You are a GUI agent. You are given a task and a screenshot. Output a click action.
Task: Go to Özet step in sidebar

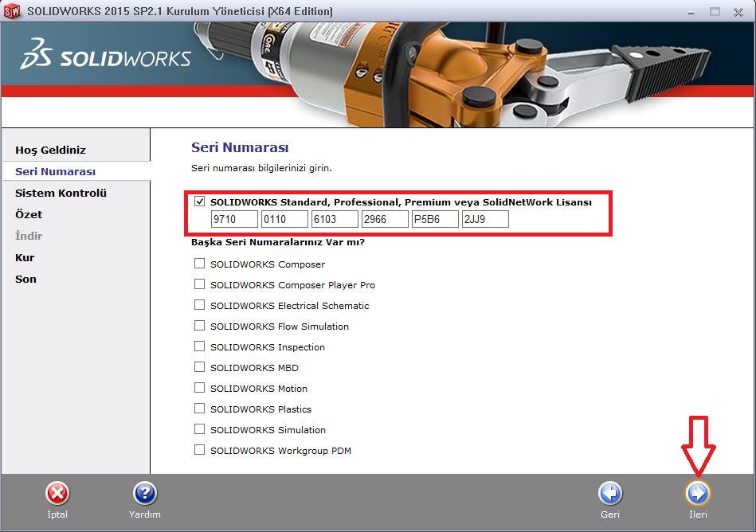click(29, 214)
